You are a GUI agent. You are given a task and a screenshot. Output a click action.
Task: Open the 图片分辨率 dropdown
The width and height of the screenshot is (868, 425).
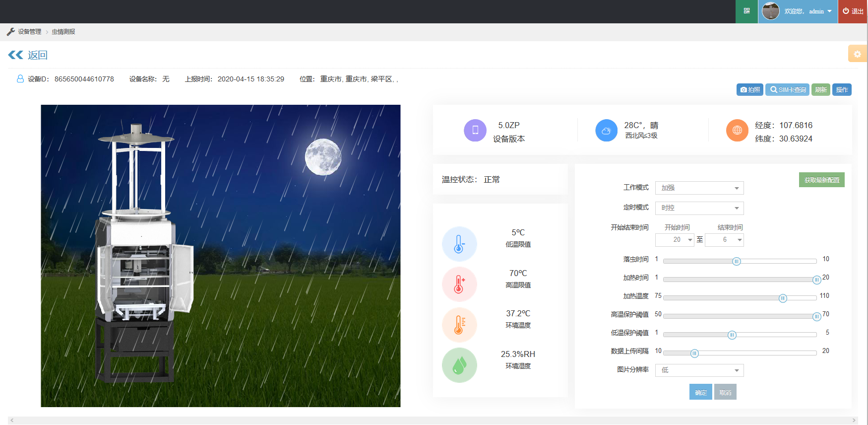(699, 370)
